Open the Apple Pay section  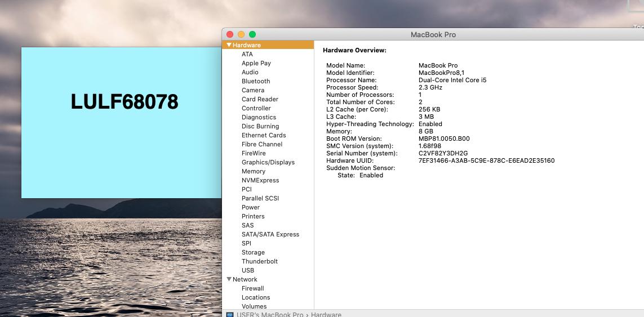click(x=256, y=63)
